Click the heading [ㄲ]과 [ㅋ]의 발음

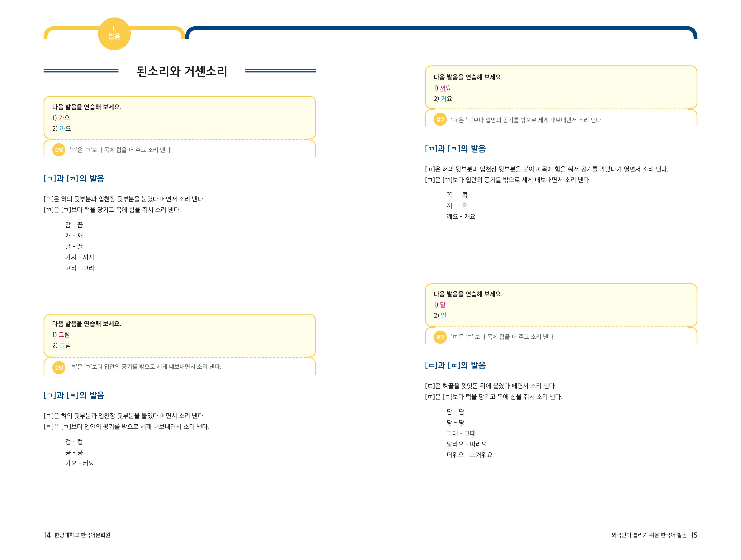pos(455,149)
